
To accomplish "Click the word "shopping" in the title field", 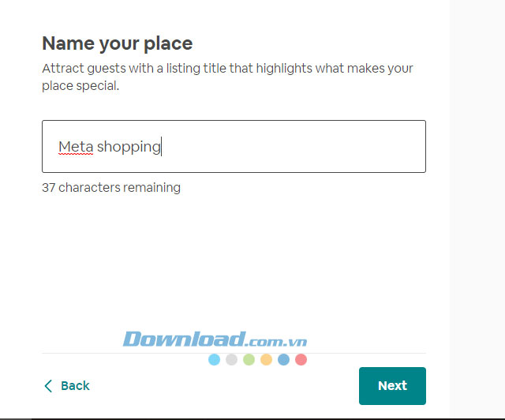I will tap(129, 147).
